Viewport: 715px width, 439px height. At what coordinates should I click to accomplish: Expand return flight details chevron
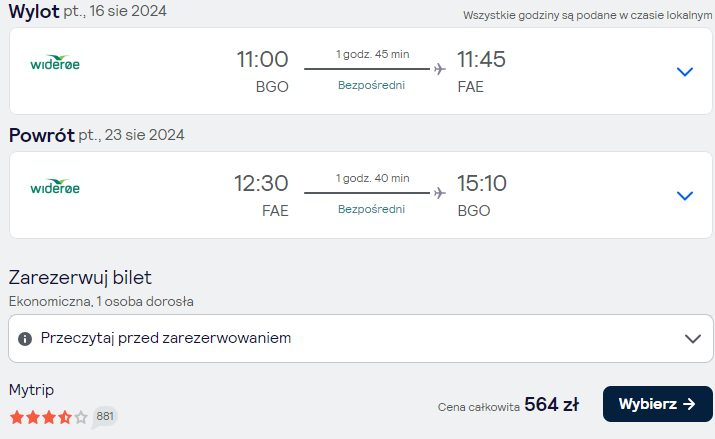point(684,196)
